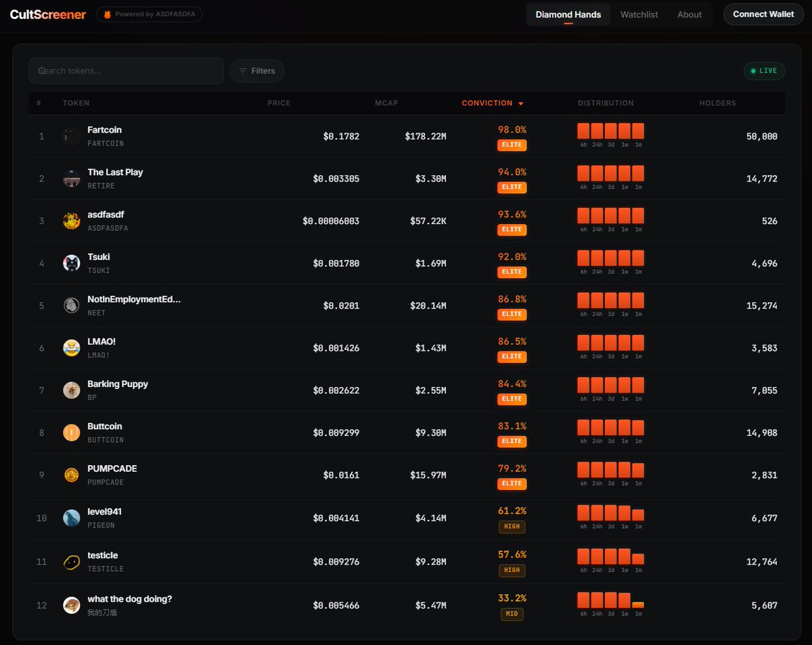812x645 pixels.
Task: Click the asdfasdf token avatar
Action: point(72,221)
